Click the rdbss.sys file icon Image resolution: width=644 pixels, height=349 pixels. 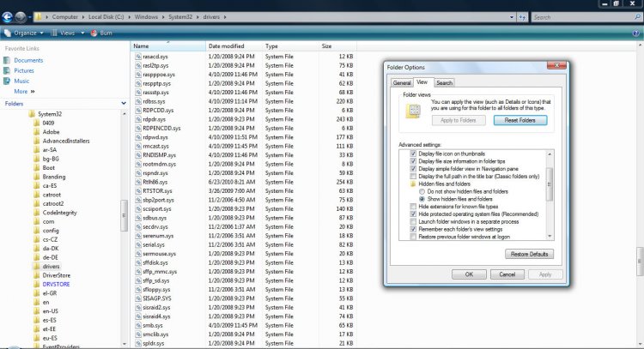(138, 101)
